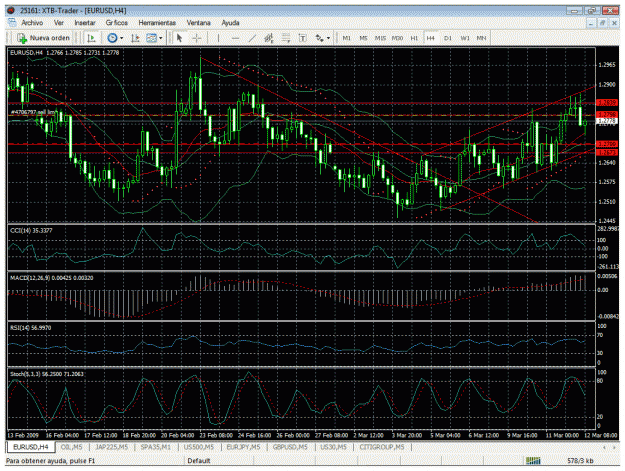Screen dimensions: 625x471
Task: Click the right chart-tab scroll arrow
Action: [614, 447]
